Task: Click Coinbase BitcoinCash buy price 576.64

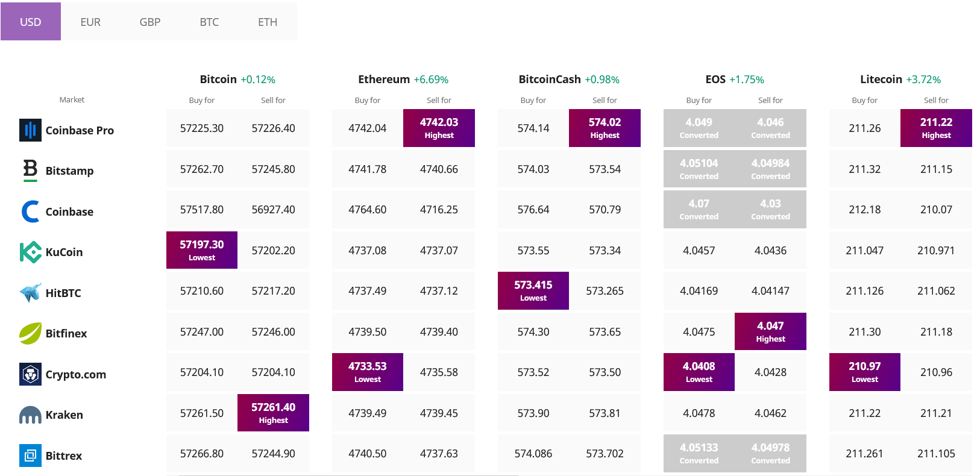Action: click(533, 210)
